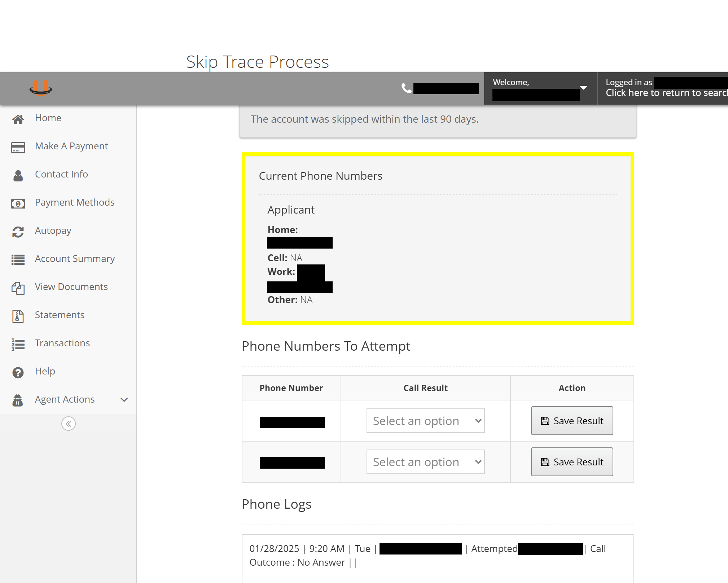The width and height of the screenshot is (728, 583).
Task: Open the Welcome user dropdown arrow
Action: click(x=583, y=88)
